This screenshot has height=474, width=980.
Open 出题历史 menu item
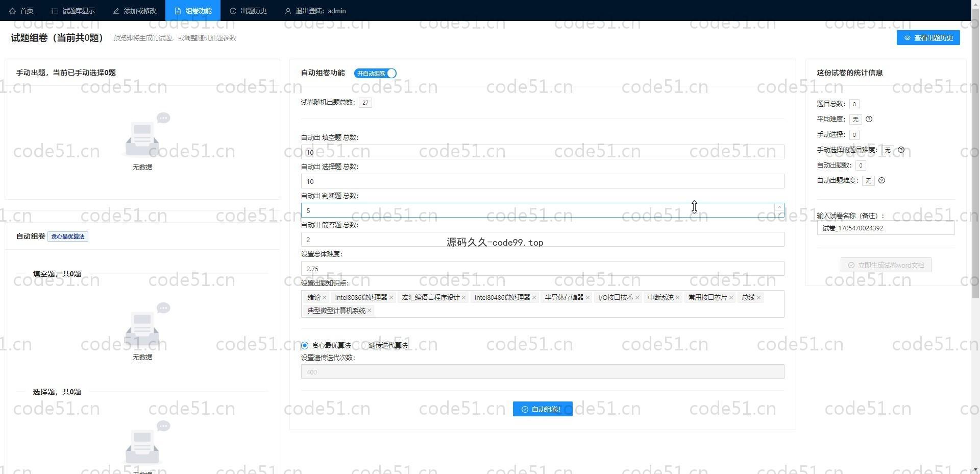pyautogui.click(x=248, y=11)
